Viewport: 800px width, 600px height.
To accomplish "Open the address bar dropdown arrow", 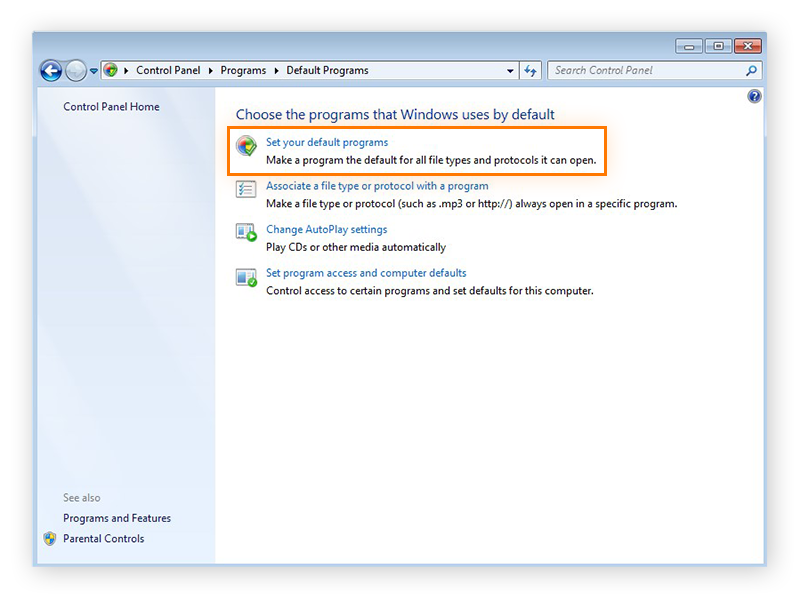I will click(x=510, y=70).
